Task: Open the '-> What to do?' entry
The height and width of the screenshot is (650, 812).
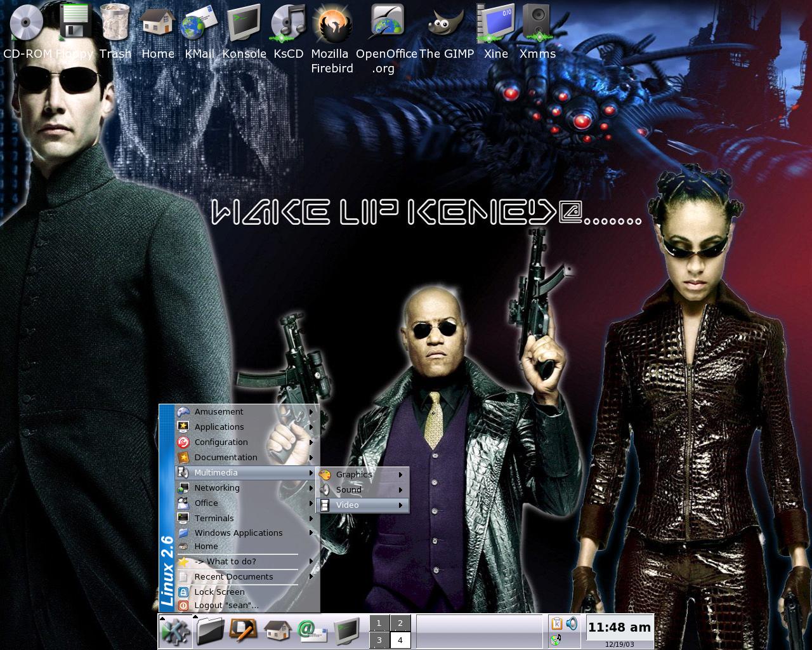Action: point(247,562)
